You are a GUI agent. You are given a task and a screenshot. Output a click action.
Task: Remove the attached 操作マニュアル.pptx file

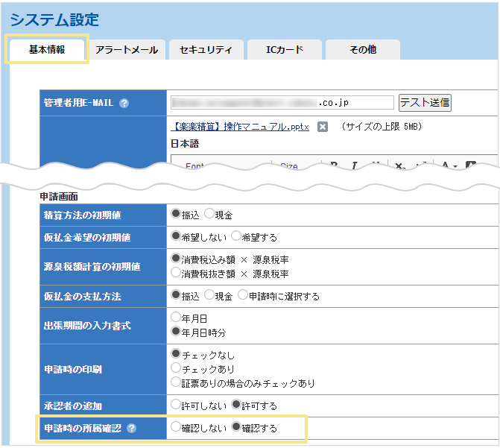[x=323, y=127]
